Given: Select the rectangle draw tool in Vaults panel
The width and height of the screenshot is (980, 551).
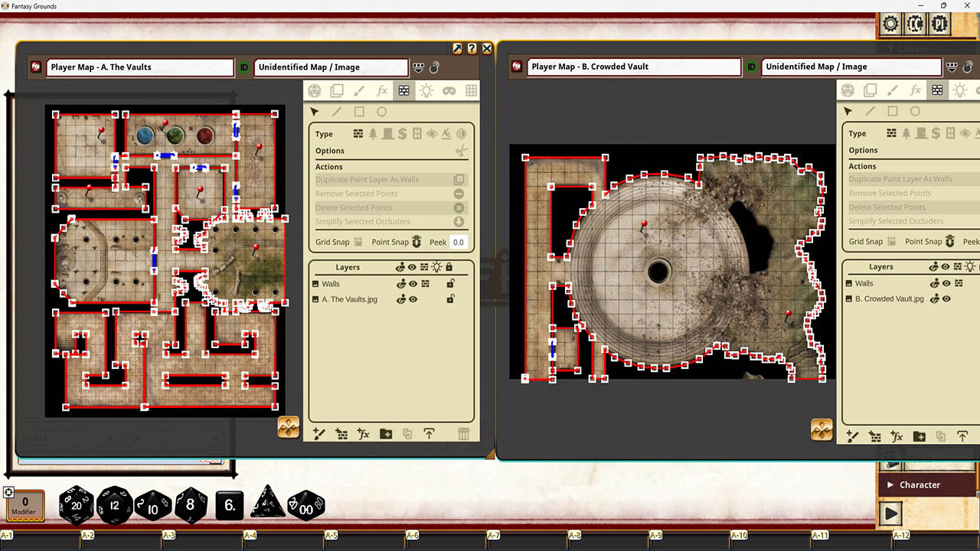Looking at the screenshot, I should coord(358,112).
